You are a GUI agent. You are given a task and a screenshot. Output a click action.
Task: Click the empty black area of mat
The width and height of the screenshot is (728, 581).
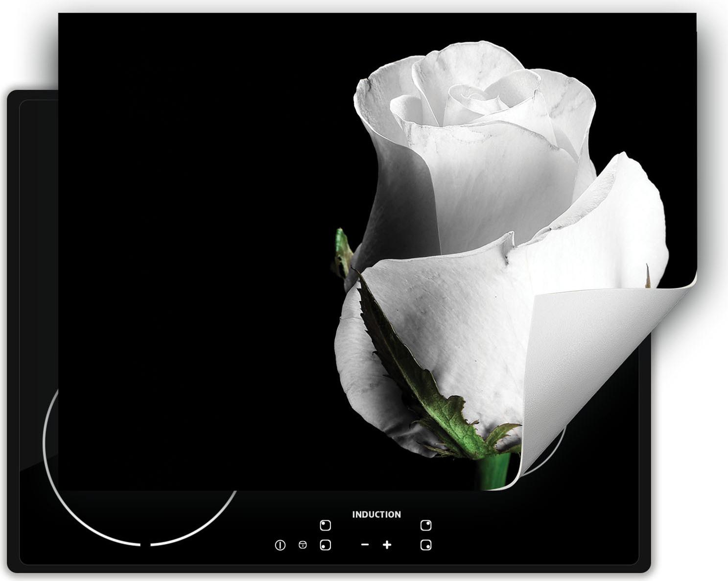[196, 245]
